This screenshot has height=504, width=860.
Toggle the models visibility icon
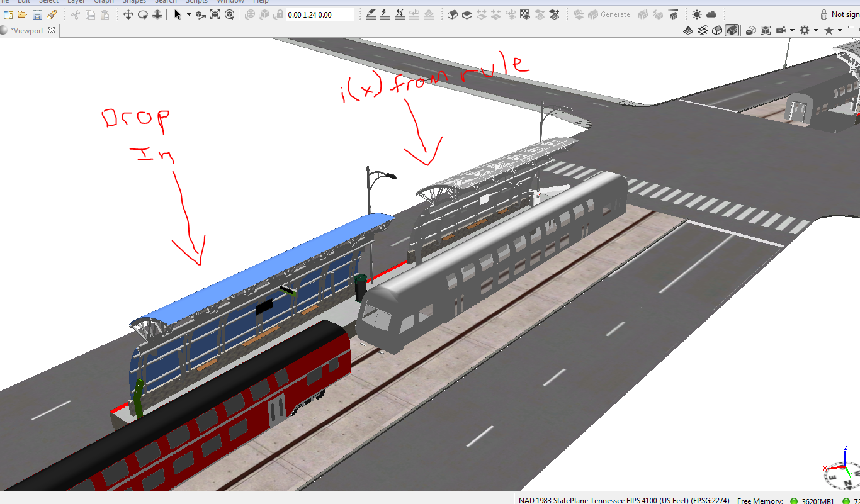pos(732,30)
